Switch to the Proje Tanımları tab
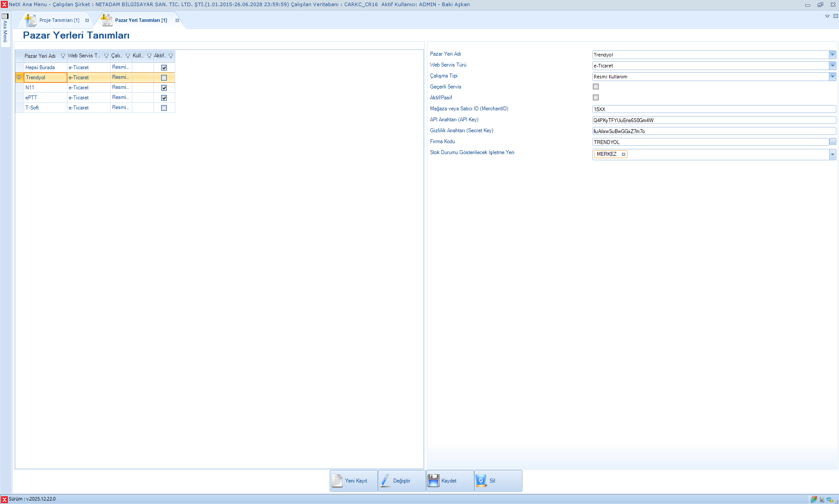 coord(59,21)
